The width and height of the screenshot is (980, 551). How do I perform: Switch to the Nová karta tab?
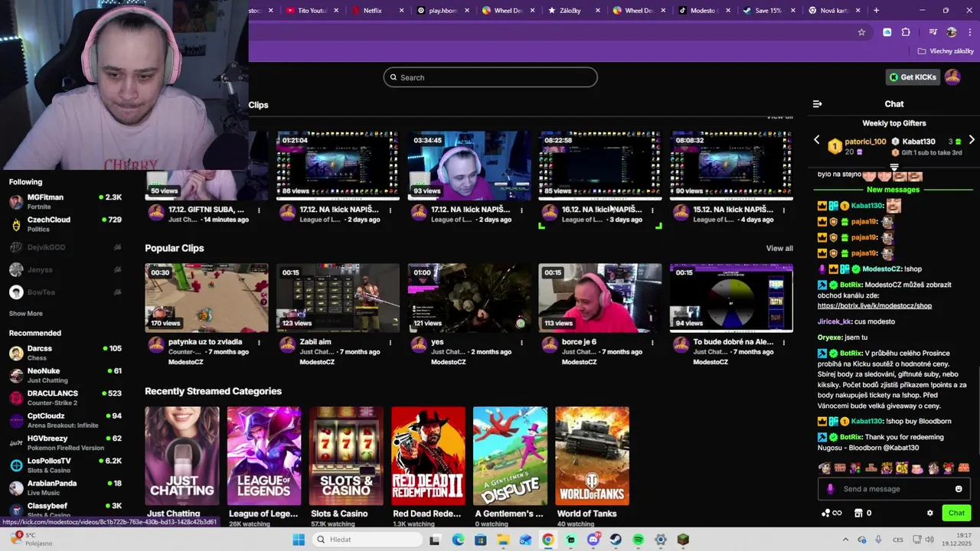tap(833, 11)
